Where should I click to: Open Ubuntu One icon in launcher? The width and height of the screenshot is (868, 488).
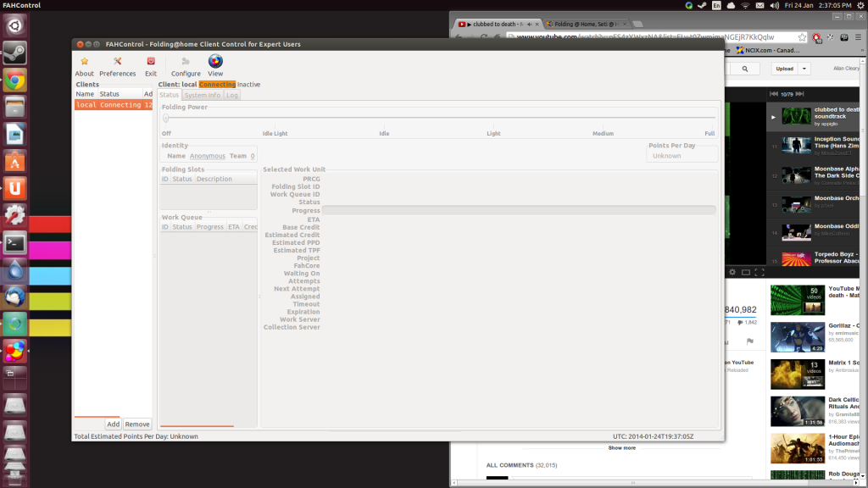15,189
